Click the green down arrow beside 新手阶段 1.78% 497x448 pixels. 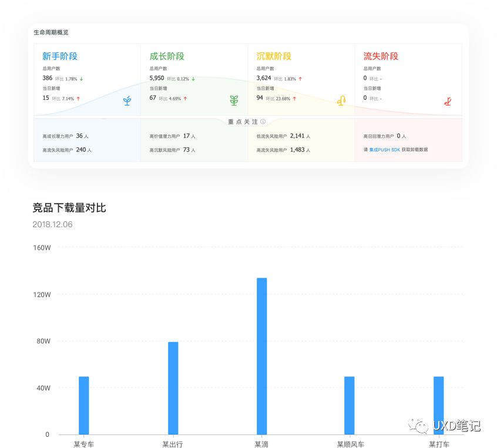81,79
